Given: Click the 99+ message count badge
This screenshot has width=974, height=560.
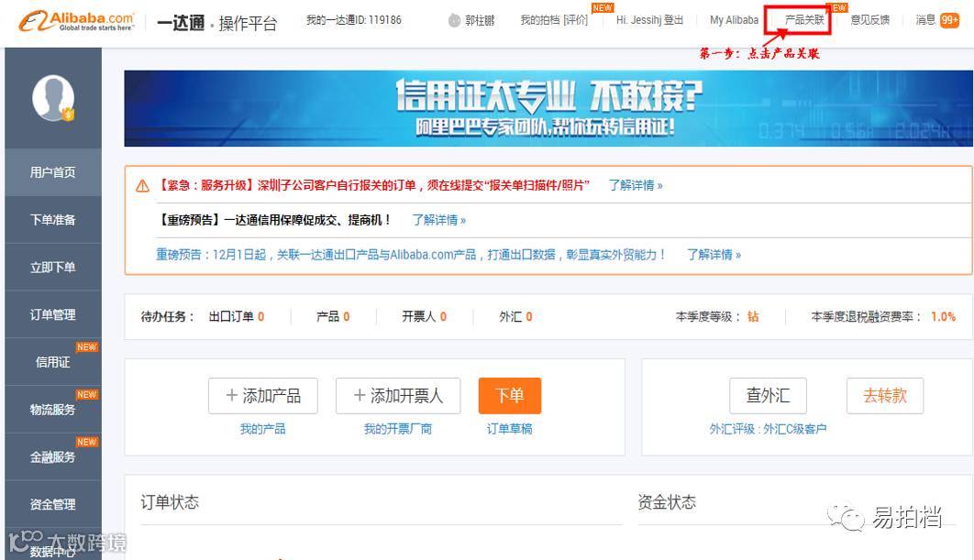Looking at the screenshot, I should click(950, 20).
